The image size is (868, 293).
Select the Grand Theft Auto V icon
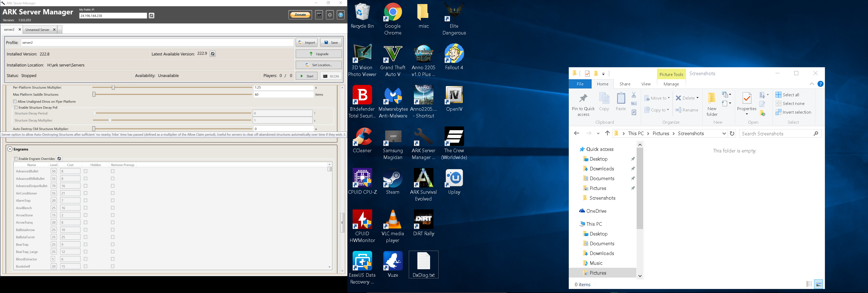pyautogui.click(x=393, y=61)
